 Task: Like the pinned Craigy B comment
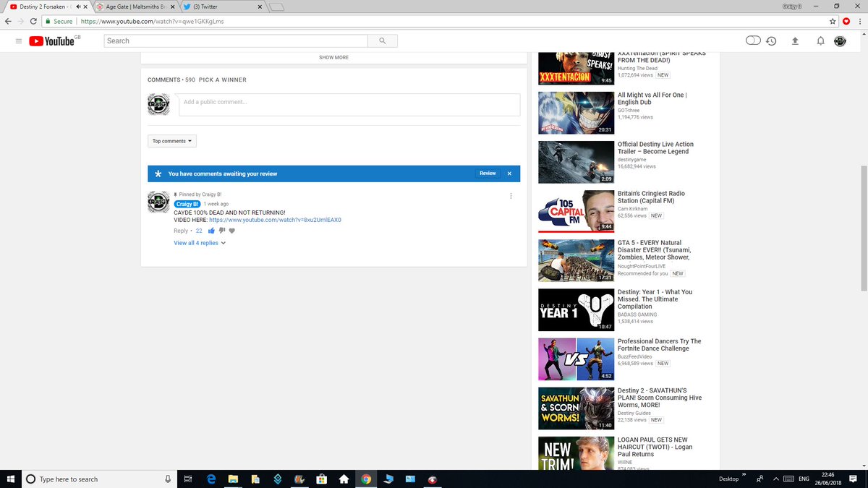212,231
